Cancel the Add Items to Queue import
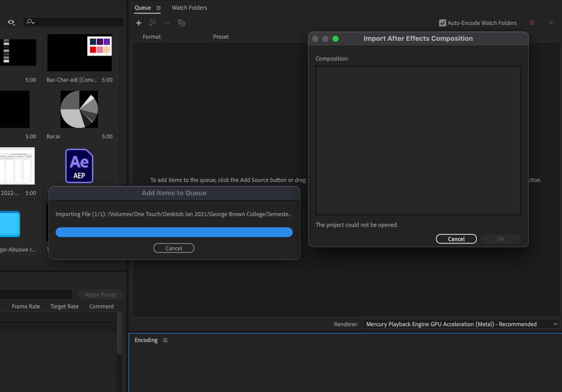This screenshot has height=392, width=562. point(174,248)
